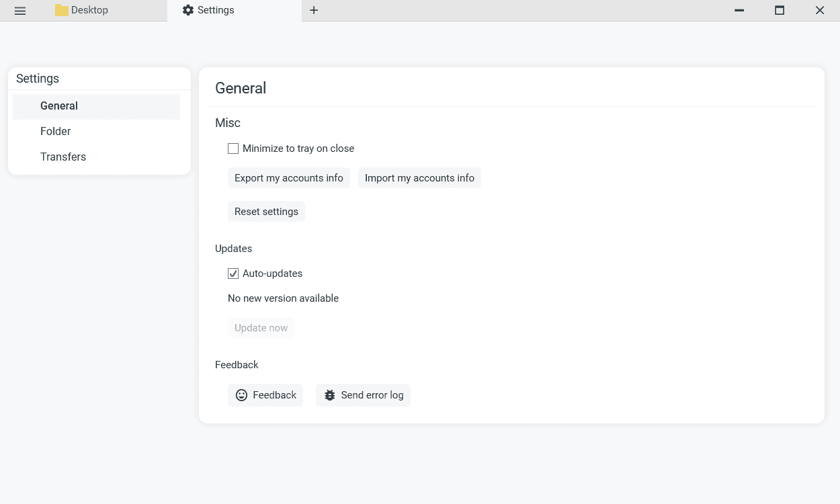The width and height of the screenshot is (840, 504).
Task: Select the General settings section
Action: pyautogui.click(x=59, y=106)
